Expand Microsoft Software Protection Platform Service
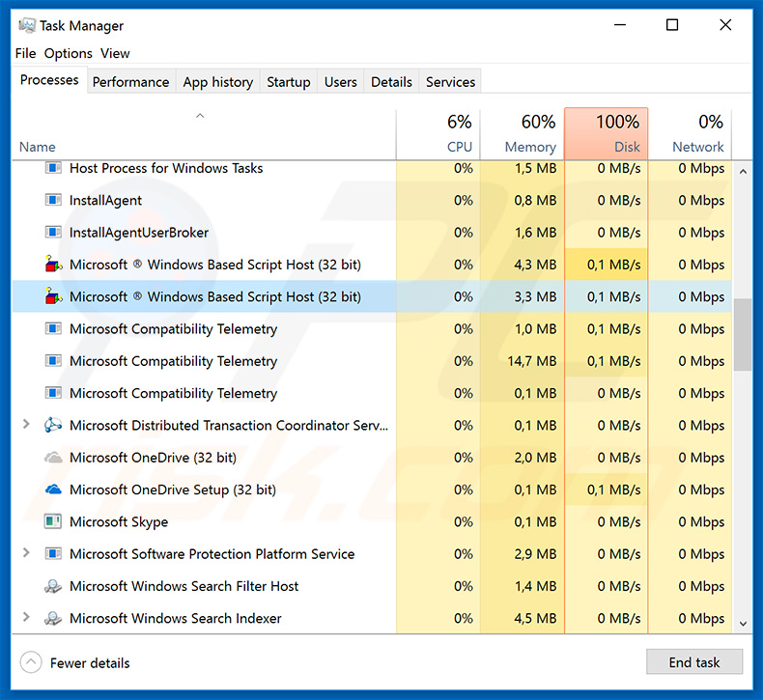 26,553
